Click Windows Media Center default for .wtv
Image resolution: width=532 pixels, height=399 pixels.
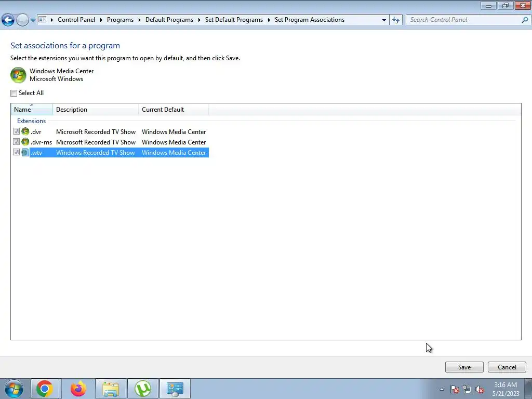(x=174, y=153)
